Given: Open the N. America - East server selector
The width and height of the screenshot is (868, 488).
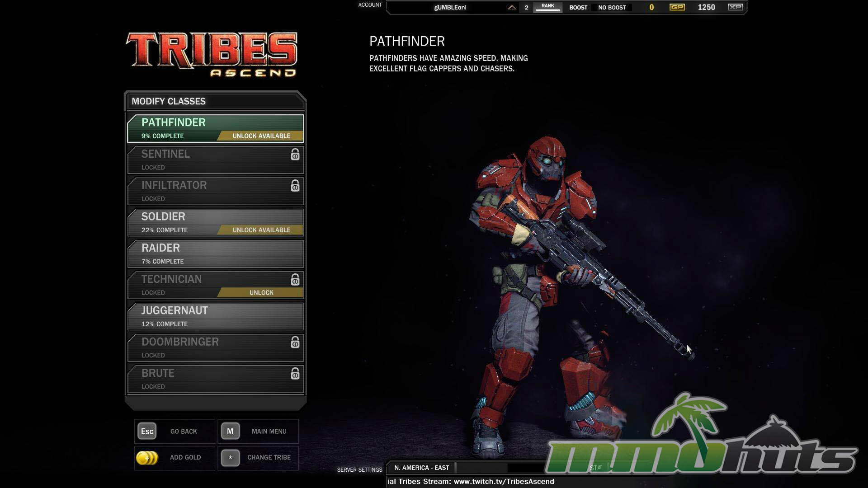Looking at the screenshot, I should click(421, 468).
